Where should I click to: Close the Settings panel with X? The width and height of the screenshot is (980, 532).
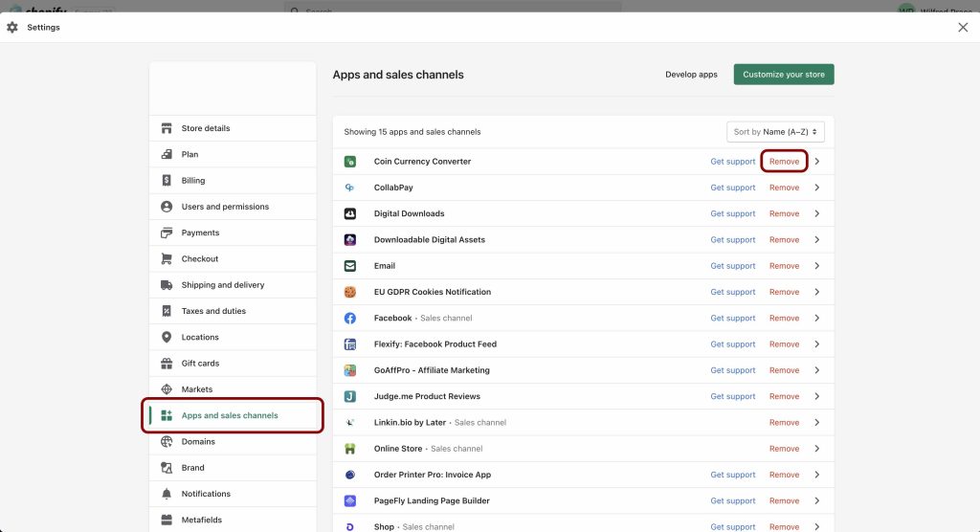pyautogui.click(x=963, y=28)
